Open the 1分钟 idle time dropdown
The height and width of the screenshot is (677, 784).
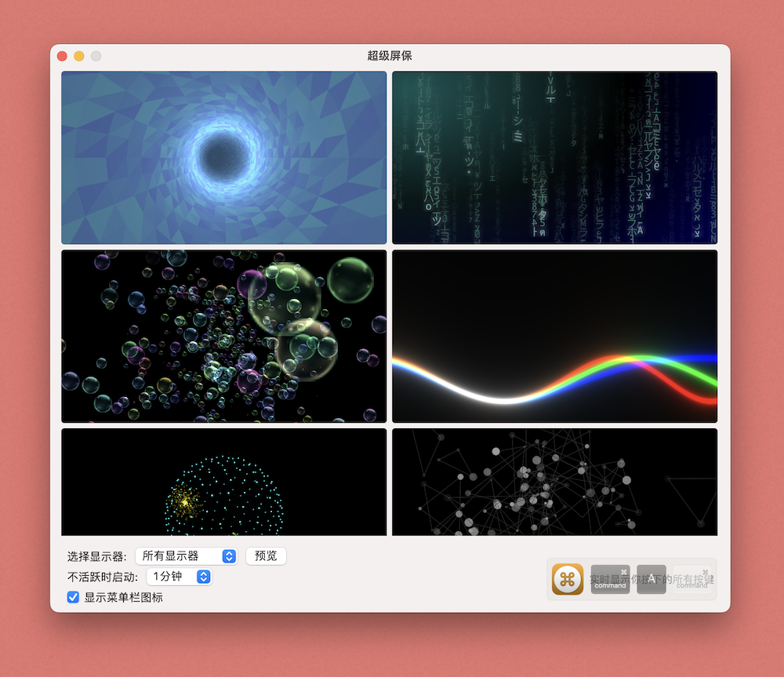pyautogui.click(x=178, y=577)
